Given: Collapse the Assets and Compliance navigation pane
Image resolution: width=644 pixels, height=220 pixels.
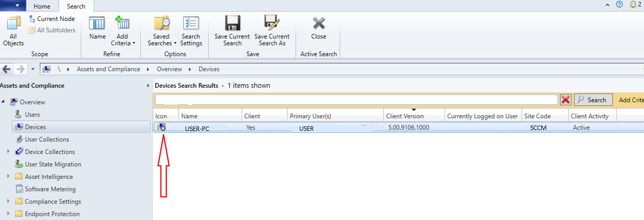Looking at the screenshot, I should (148, 85).
